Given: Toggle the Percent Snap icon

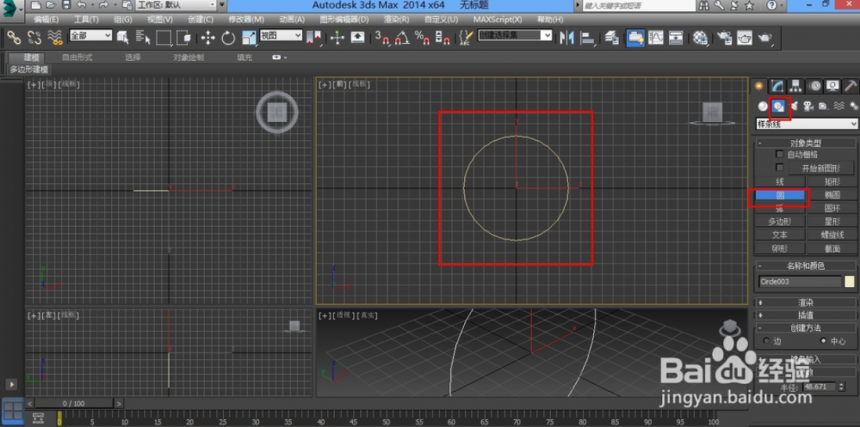Looking at the screenshot, I should pyautogui.click(x=422, y=38).
